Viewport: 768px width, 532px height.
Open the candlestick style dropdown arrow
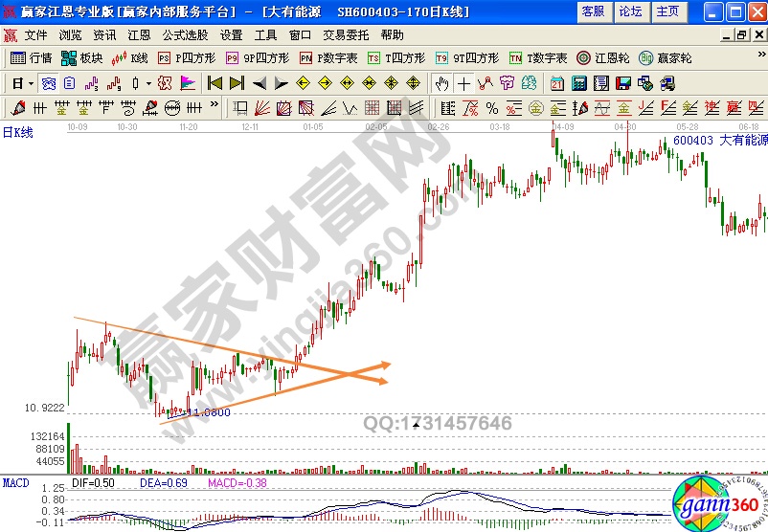(x=147, y=83)
